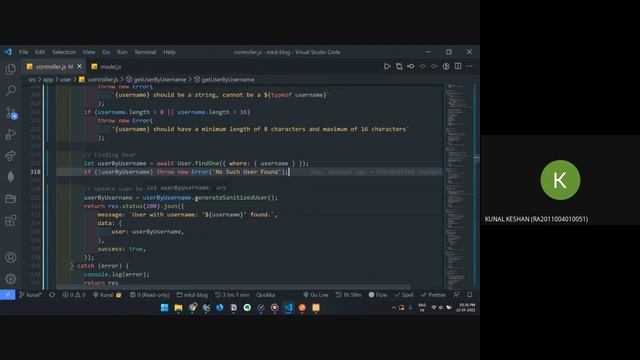Image resolution: width=640 pixels, height=360 pixels.
Task: Click the 'Spell' status bar item
Action: [x=404, y=295]
